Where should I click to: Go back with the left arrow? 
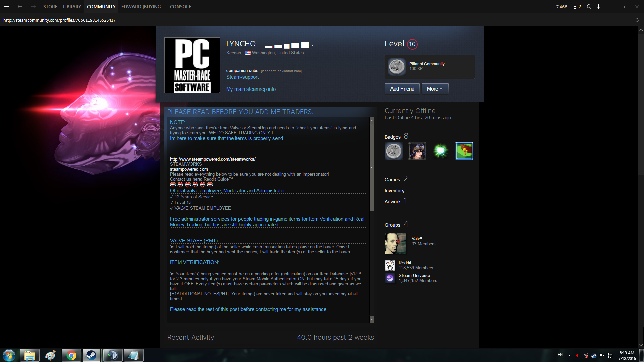click(x=20, y=7)
